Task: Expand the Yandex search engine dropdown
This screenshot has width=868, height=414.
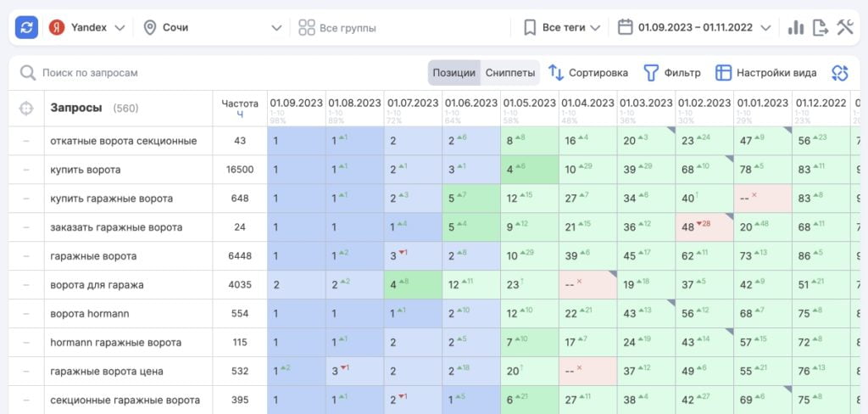Action: point(87,28)
